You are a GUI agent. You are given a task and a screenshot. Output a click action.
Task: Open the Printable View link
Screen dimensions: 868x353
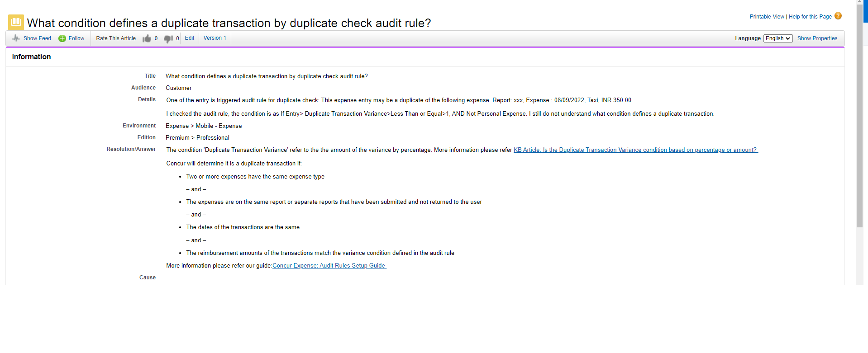(767, 17)
